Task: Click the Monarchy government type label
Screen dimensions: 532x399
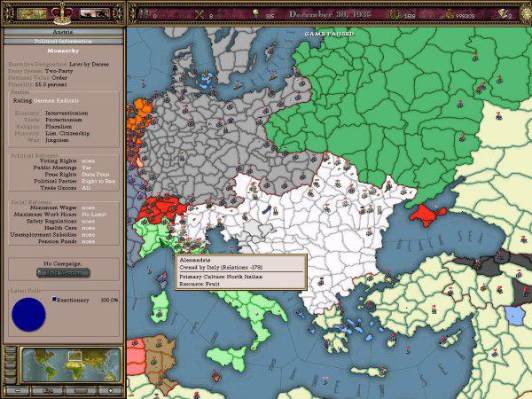Action: coord(63,51)
